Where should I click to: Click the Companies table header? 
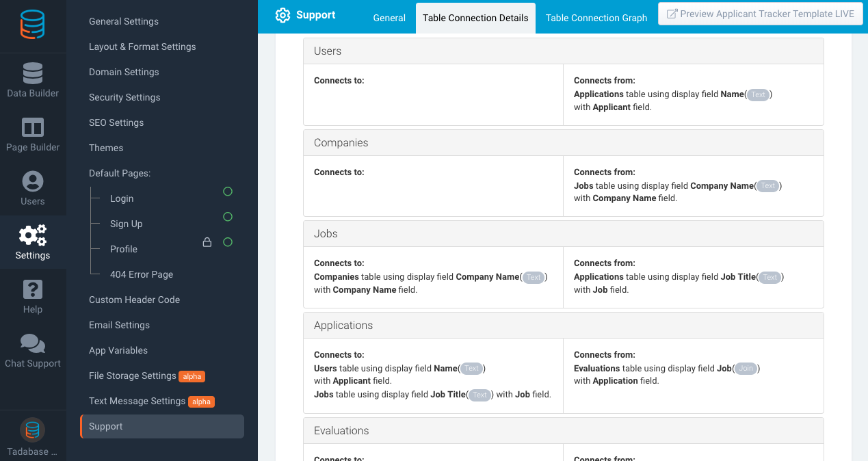click(563, 142)
